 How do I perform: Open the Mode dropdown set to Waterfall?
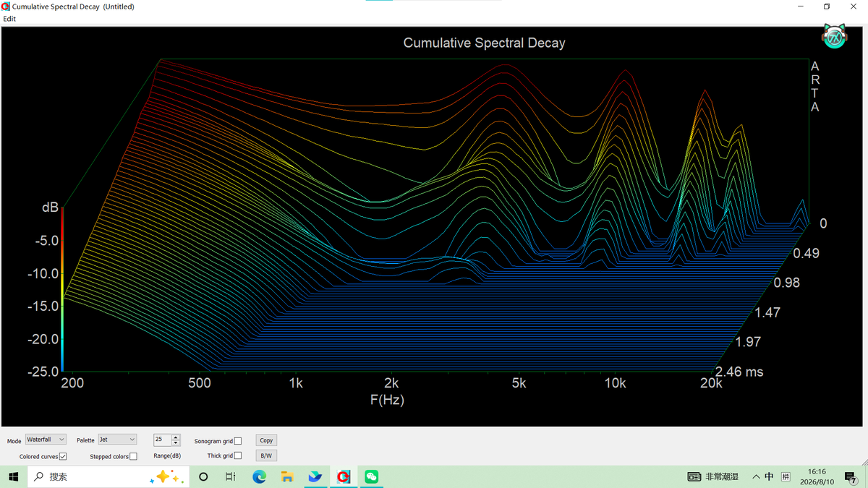click(x=46, y=440)
